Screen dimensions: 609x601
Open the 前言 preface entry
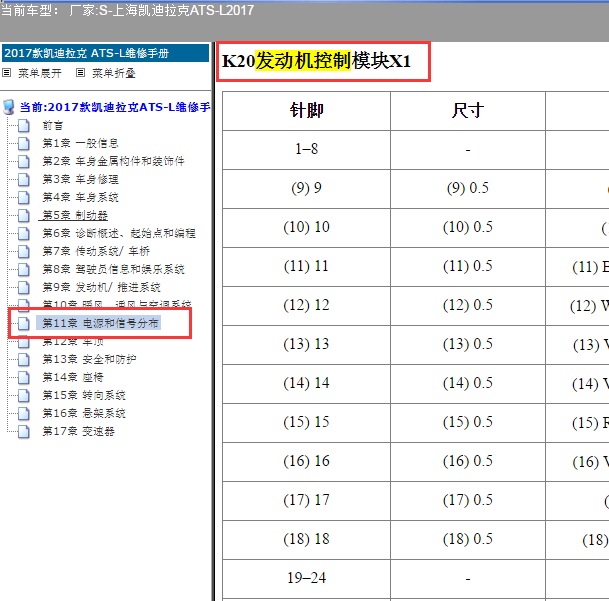[53, 125]
